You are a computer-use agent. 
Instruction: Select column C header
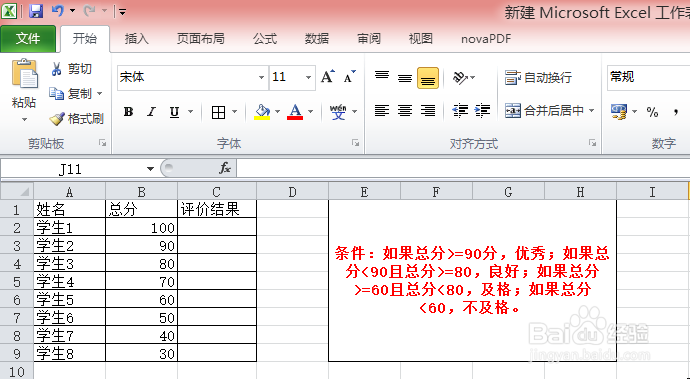[x=217, y=192]
